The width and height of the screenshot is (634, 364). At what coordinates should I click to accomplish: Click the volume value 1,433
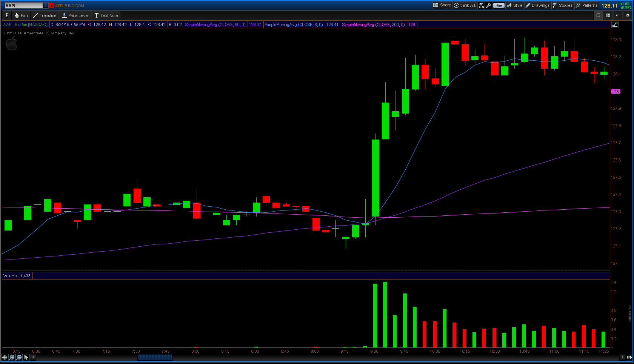[25, 276]
